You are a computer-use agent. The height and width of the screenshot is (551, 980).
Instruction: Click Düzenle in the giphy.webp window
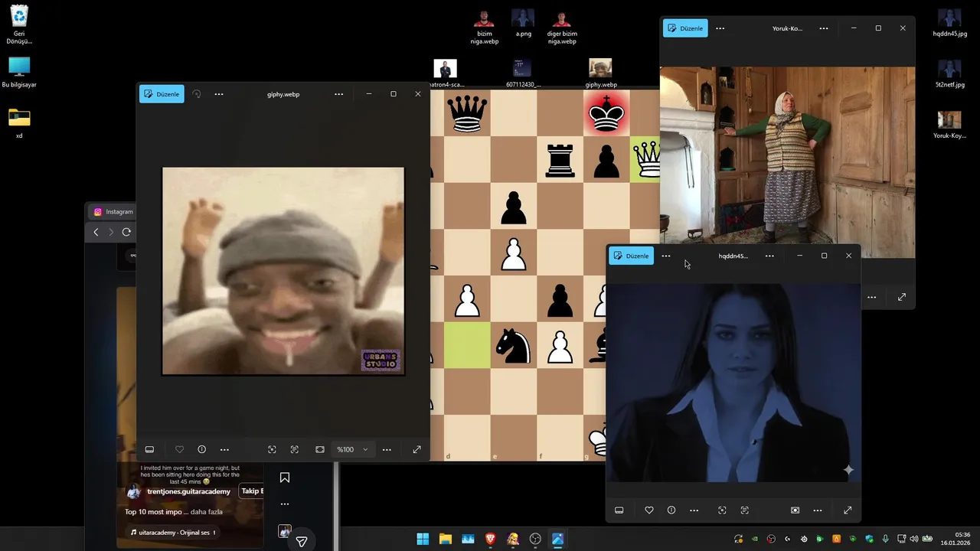(162, 94)
